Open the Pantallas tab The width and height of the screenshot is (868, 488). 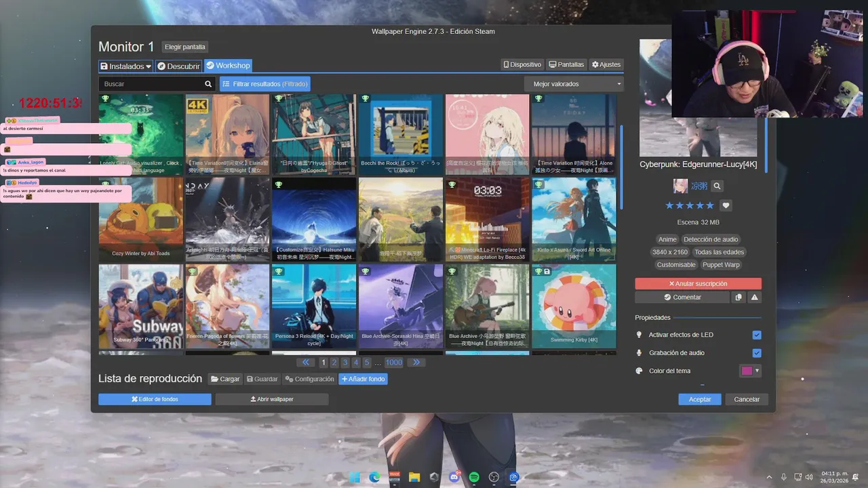click(x=566, y=64)
